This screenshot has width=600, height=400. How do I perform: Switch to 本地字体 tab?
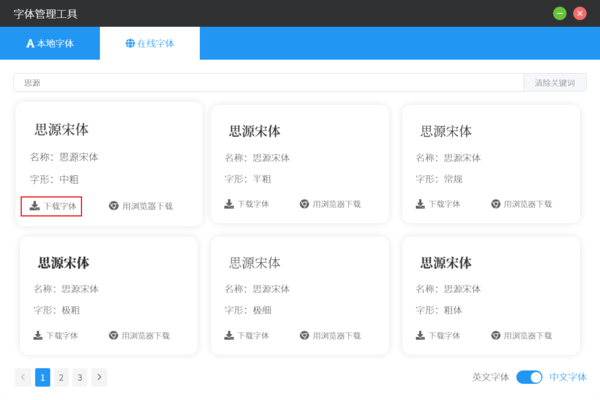point(50,44)
